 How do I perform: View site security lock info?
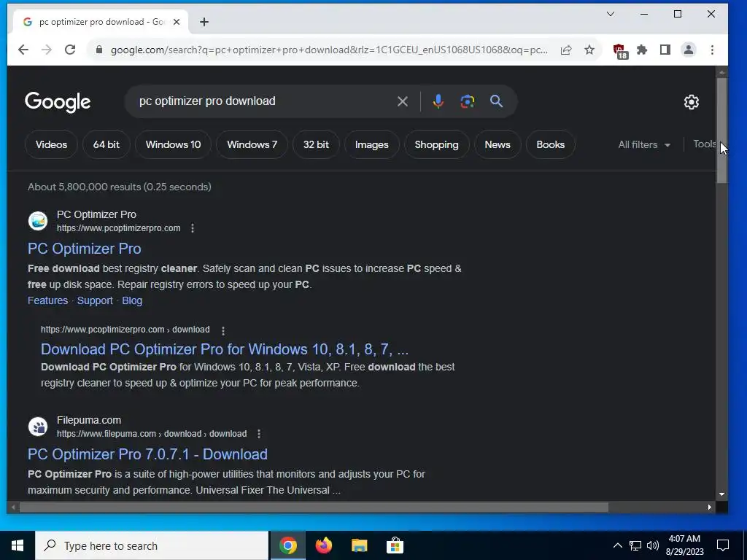tap(99, 50)
